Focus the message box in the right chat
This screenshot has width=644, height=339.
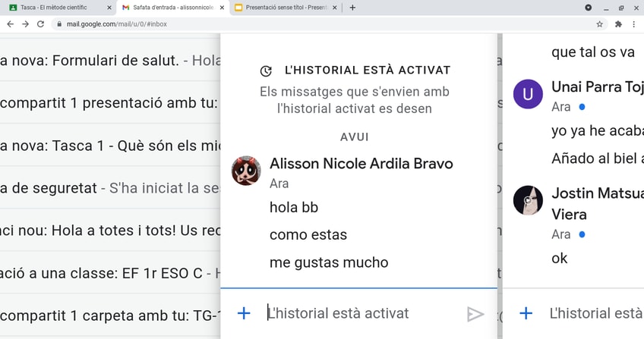click(x=596, y=313)
